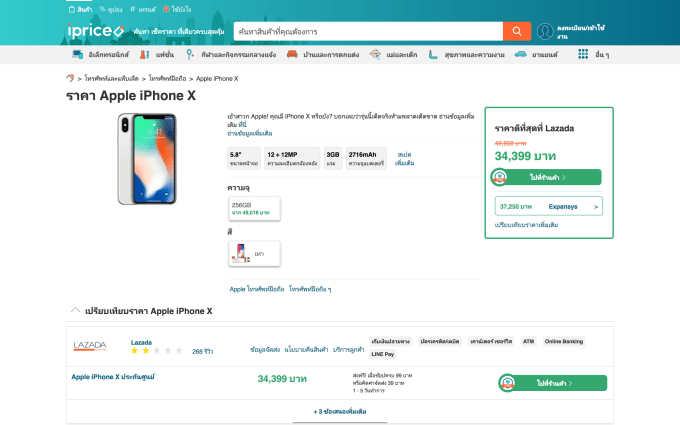The image size is (680, 425).
Task: Click the compare more prices link
Action: [x=526, y=225]
